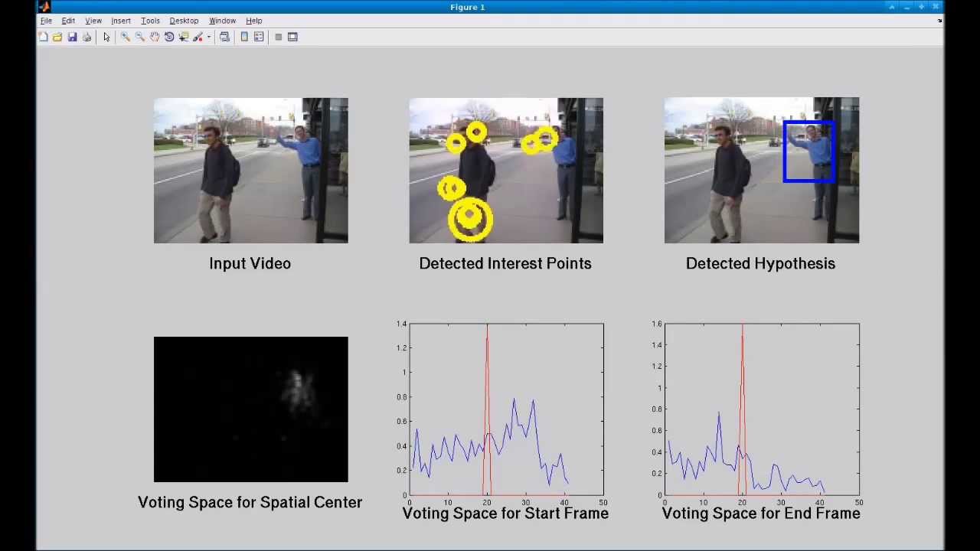
Task: Click the 'Detected Interest Points' title text
Action: tap(505, 263)
